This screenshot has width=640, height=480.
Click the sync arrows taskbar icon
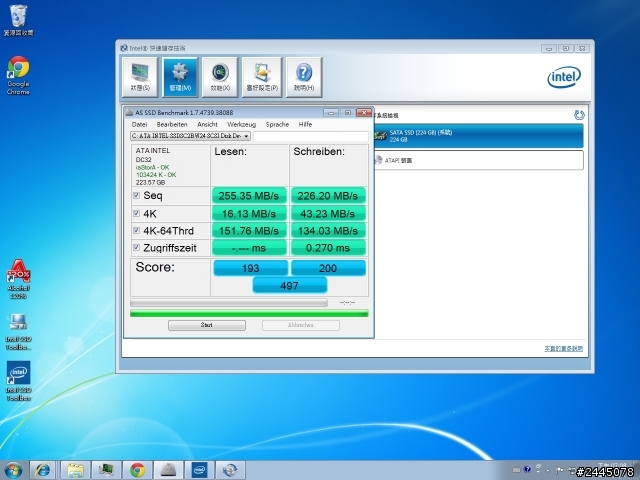(x=230, y=470)
